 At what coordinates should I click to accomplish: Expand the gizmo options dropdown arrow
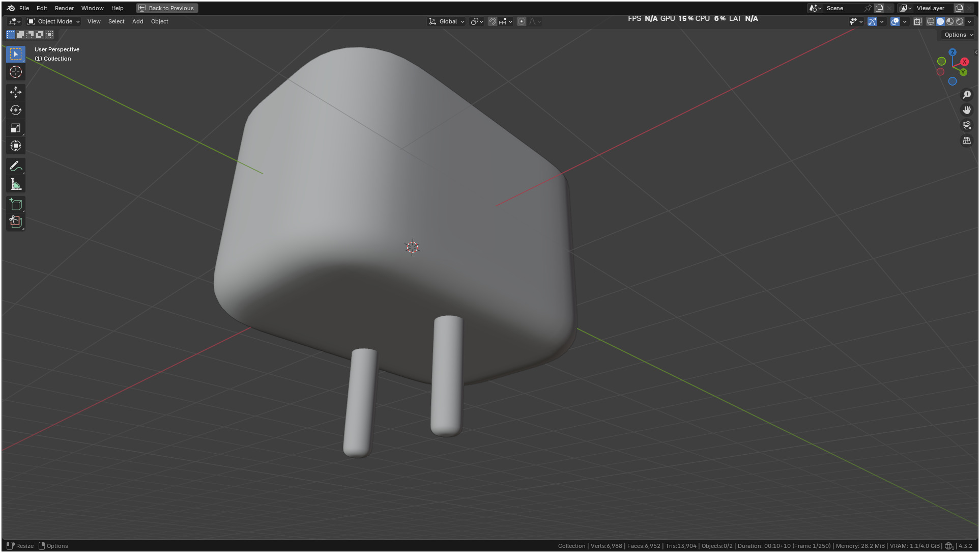[x=882, y=21]
